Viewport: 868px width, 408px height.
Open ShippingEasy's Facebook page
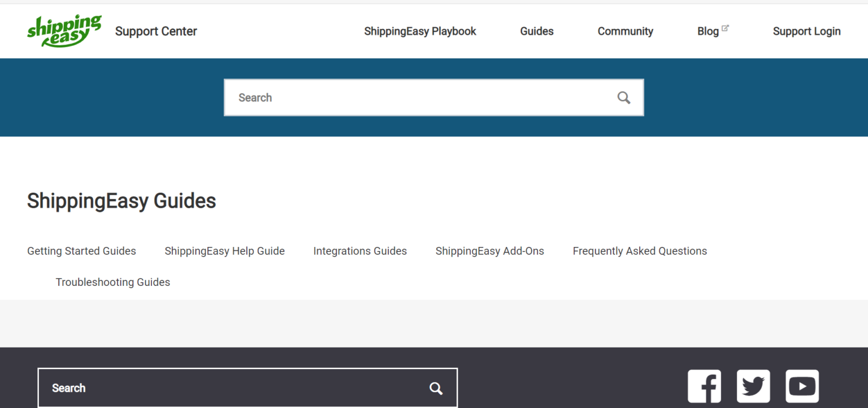(704, 386)
